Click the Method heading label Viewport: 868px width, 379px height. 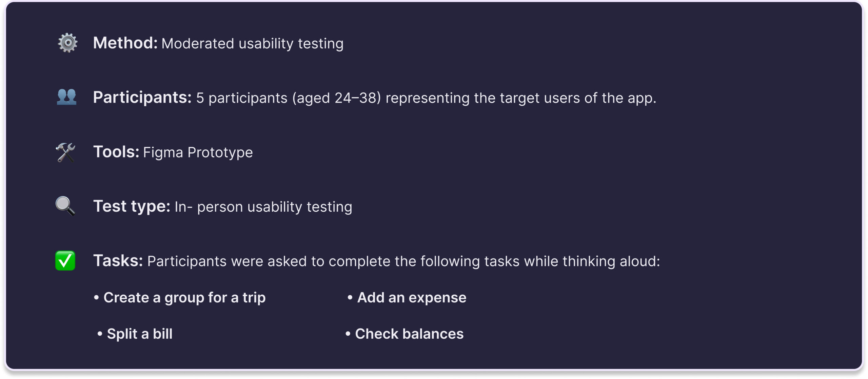(x=125, y=43)
